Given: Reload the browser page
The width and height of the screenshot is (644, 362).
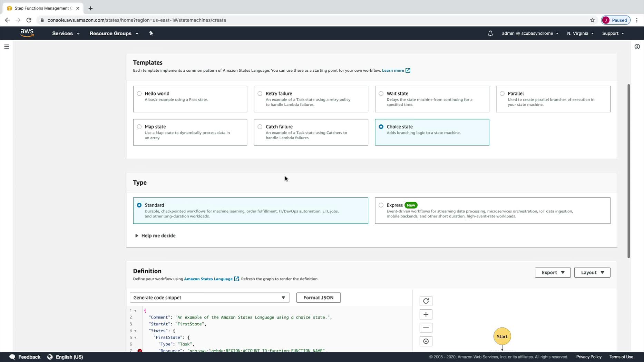Looking at the screenshot, I should tap(29, 20).
